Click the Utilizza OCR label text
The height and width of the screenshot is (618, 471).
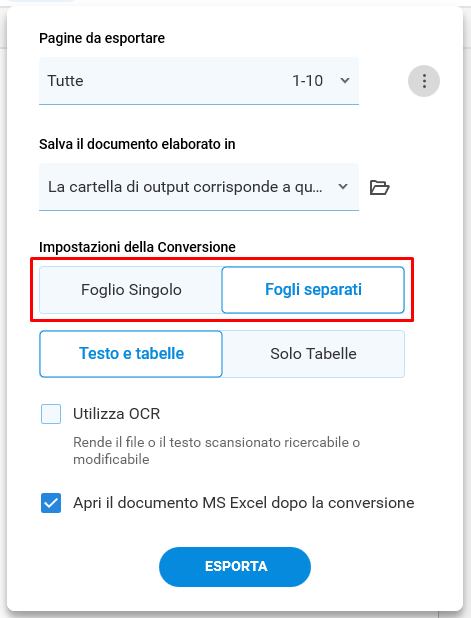coord(117,414)
